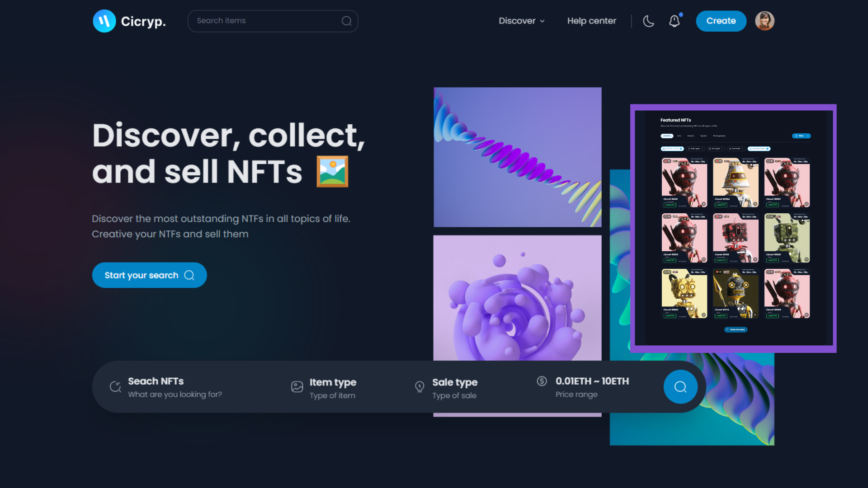The height and width of the screenshot is (488, 868).
Task: Click the Create button
Action: pos(721,21)
